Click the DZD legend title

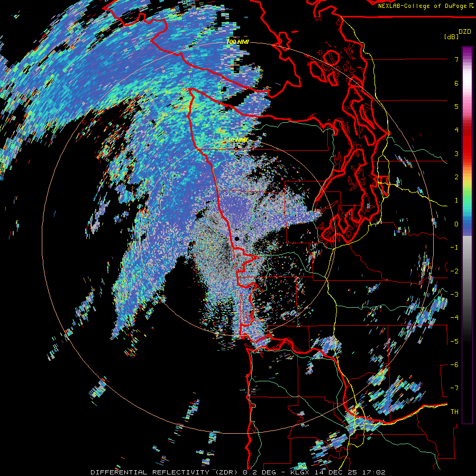pos(465,32)
